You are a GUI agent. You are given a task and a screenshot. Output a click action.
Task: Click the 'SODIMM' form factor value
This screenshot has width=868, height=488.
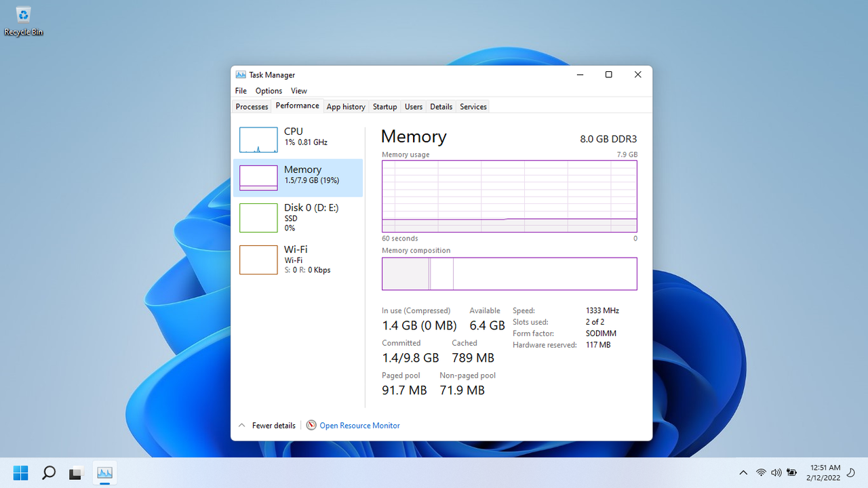pyautogui.click(x=601, y=333)
